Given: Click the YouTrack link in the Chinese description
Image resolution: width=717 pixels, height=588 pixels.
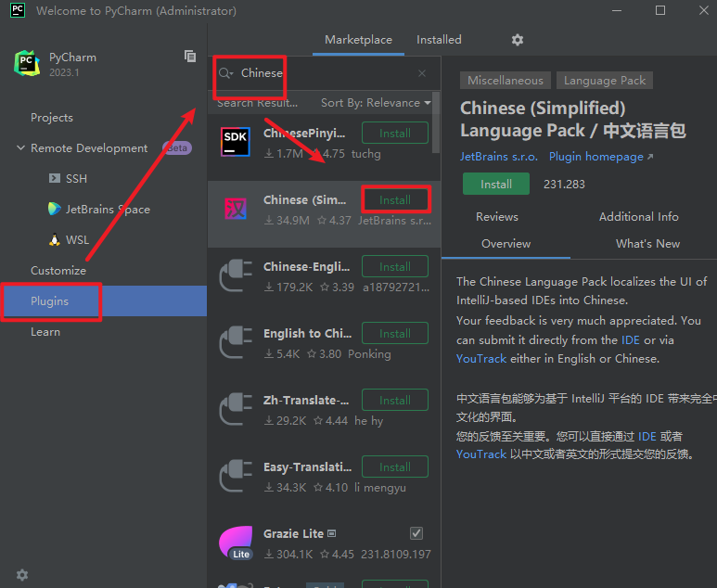Looking at the screenshot, I should tap(481, 454).
